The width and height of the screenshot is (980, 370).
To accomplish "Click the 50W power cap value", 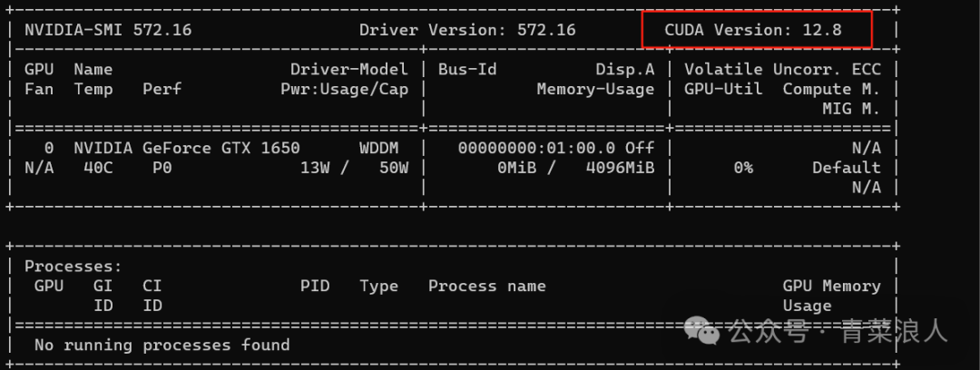I will point(394,168).
